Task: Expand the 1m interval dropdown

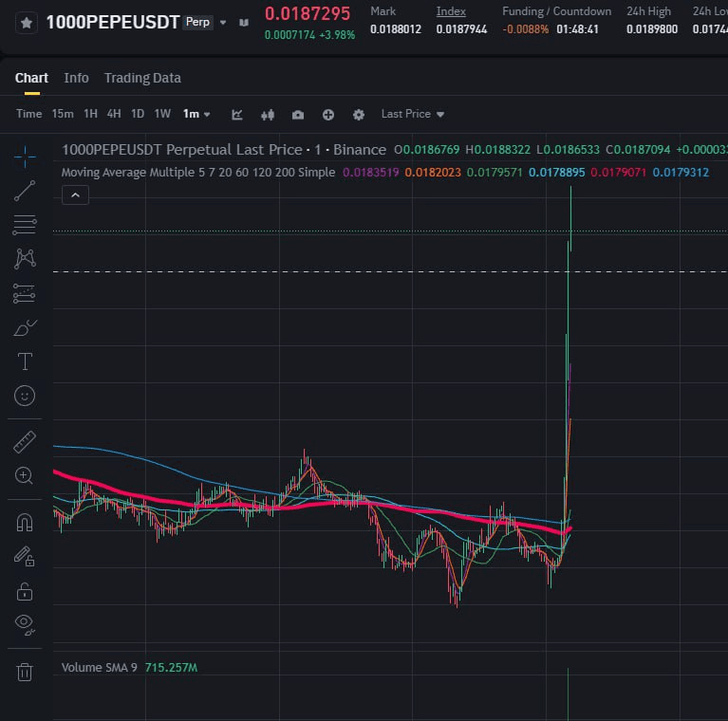Action: tap(196, 114)
